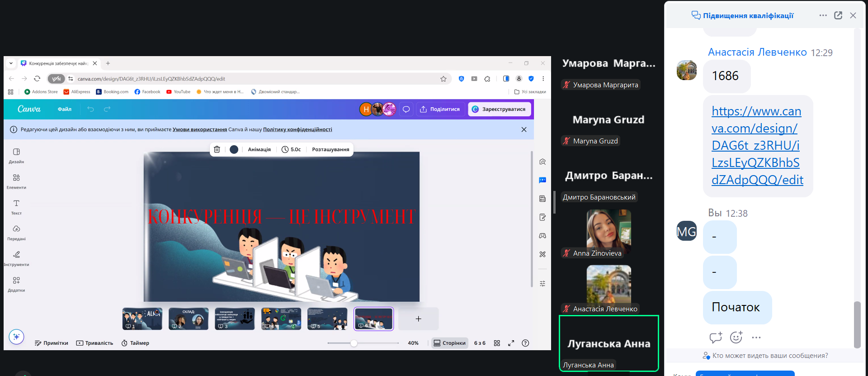Select the Text tool in sidebar
The width and height of the screenshot is (868, 376).
(16, 207)
